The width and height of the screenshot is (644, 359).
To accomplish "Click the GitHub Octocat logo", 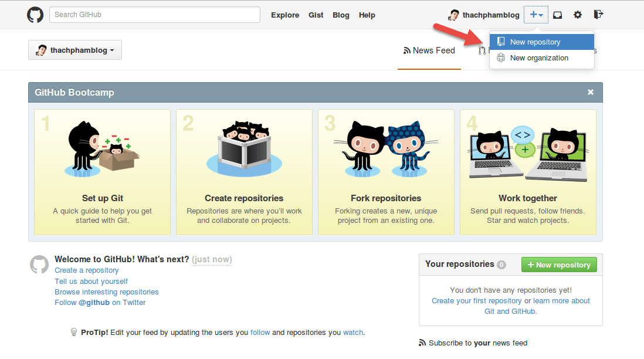I will coord(35,15).
